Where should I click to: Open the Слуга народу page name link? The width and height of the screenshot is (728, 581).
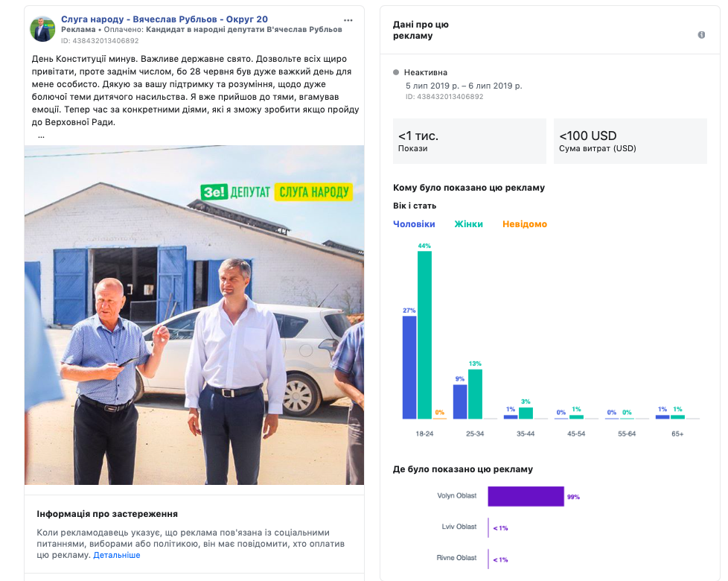[165, 19]
